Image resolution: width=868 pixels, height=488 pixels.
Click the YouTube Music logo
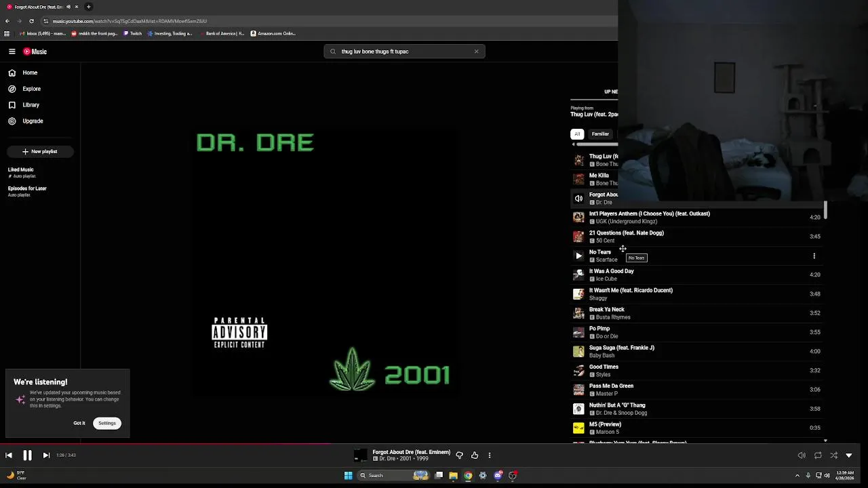point(35,52)
